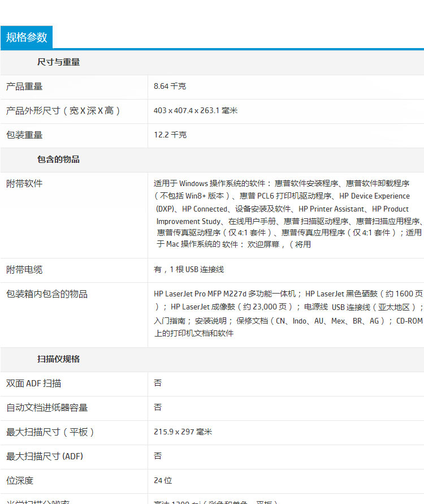This screenshot has width=424, height=504.
Task: Click the 包装箱内包含的物品 label
Action: (x=47, y=294)
